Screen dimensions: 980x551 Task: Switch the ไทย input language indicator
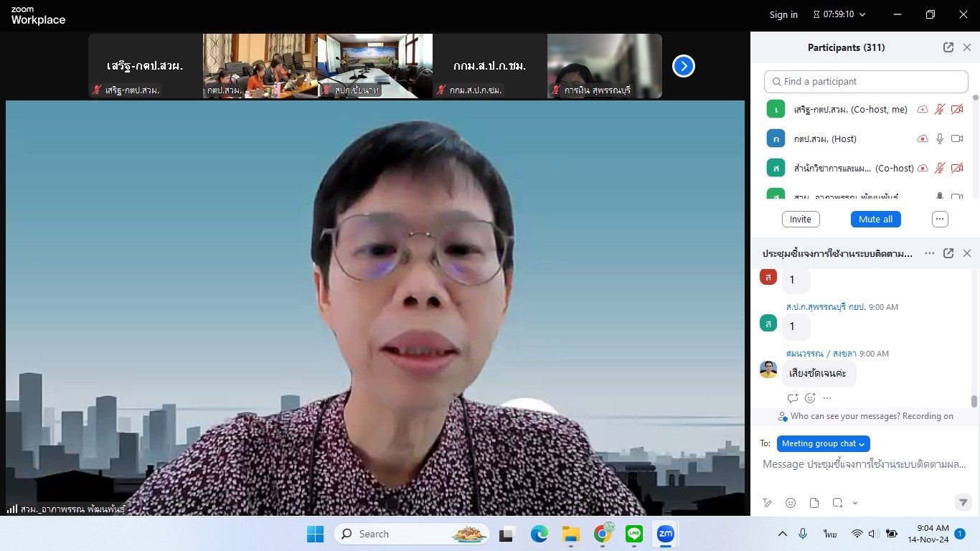tap(830, 534)
